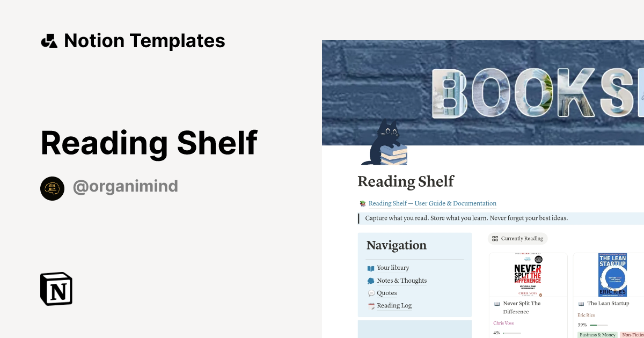Open Reading Log via the calendar icon
The height and width of the screenshot is (338, 644).
point(371,305)
